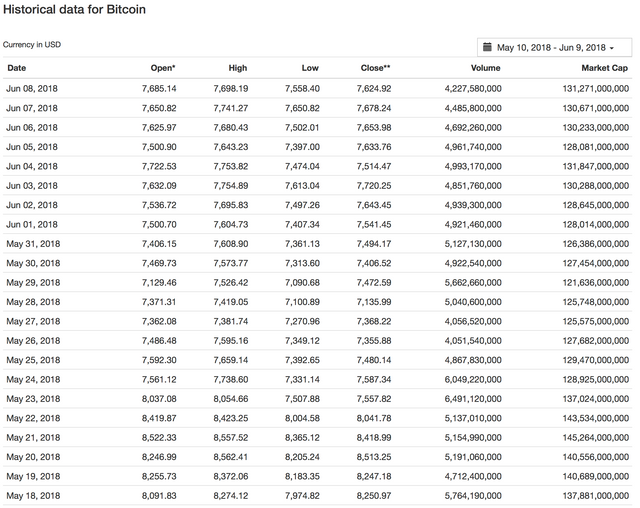The image size is (640, 508).
Task: Select the Low column header
Action: coord(310,68)
